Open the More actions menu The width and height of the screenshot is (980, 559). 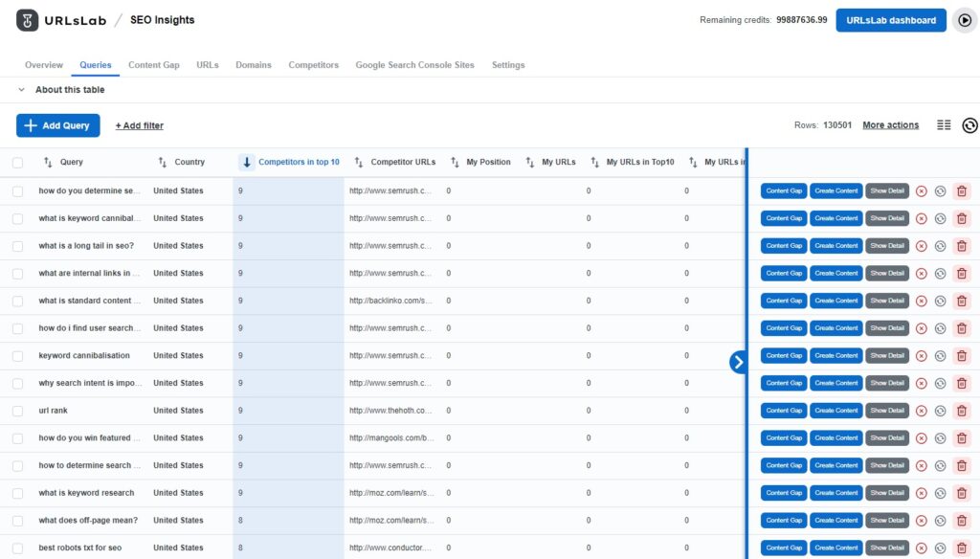pos(891,125)
